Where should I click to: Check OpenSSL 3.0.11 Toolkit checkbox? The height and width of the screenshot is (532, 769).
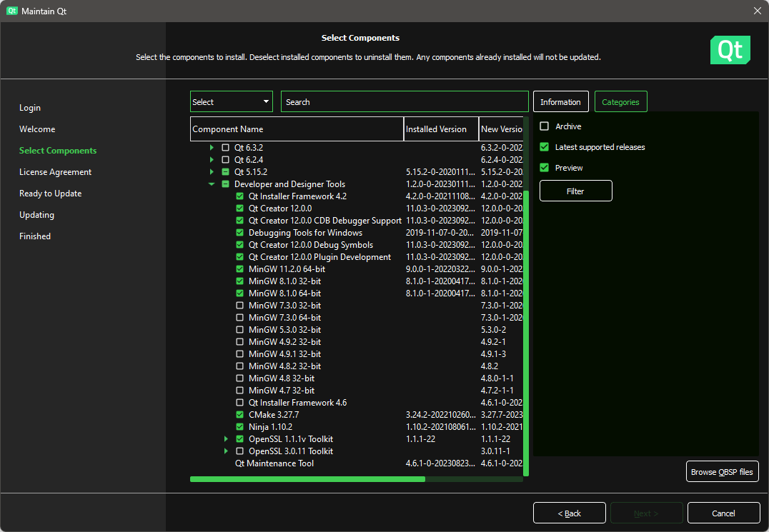tap(240, 451)
